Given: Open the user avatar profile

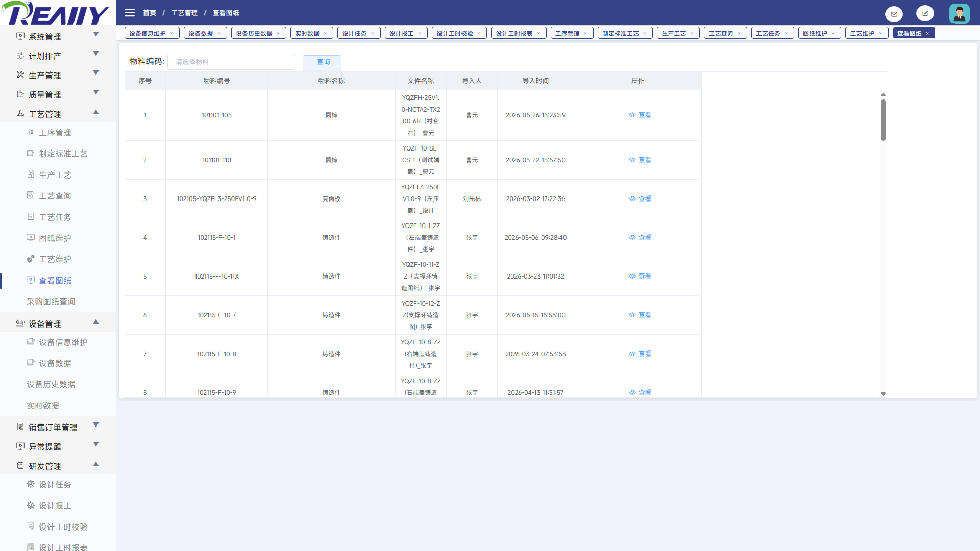Looking at the screenshot, I should point(959,13).
